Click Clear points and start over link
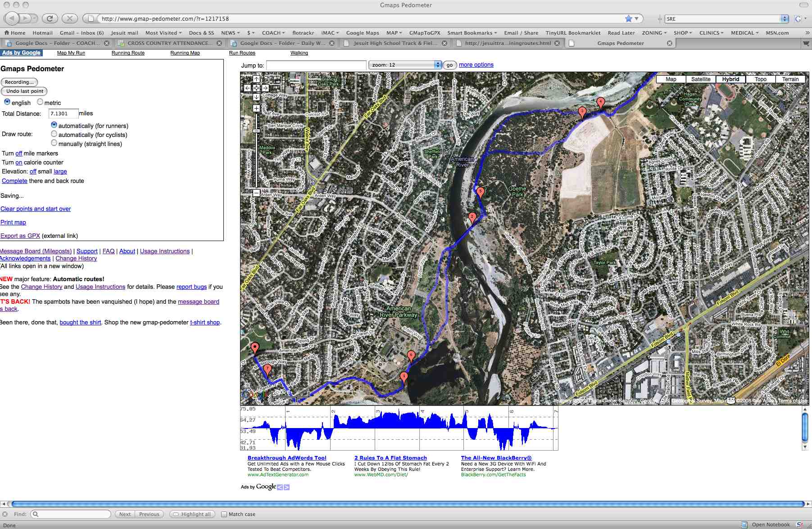 pyautogui.click(x=36, y=209)
